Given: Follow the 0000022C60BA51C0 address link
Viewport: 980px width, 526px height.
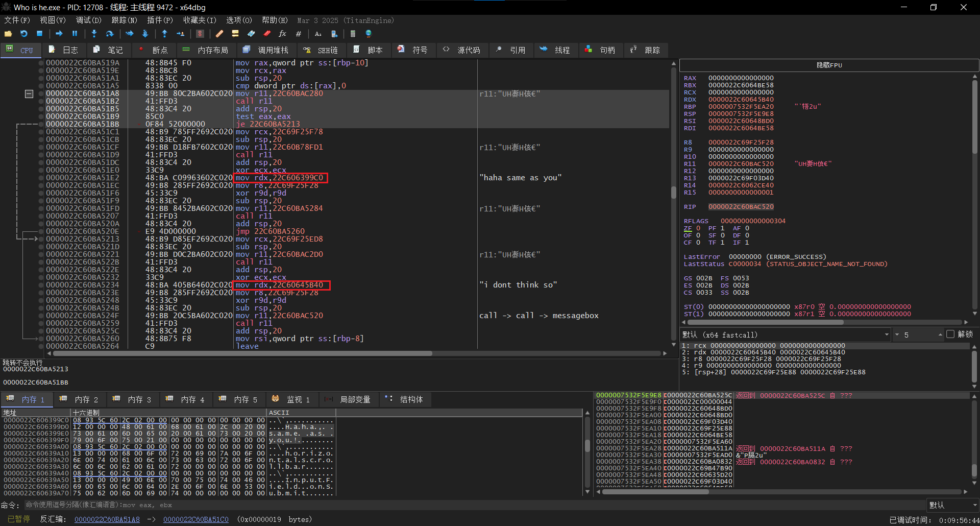Looking at the screenshot, I should (x=195, y=519).
